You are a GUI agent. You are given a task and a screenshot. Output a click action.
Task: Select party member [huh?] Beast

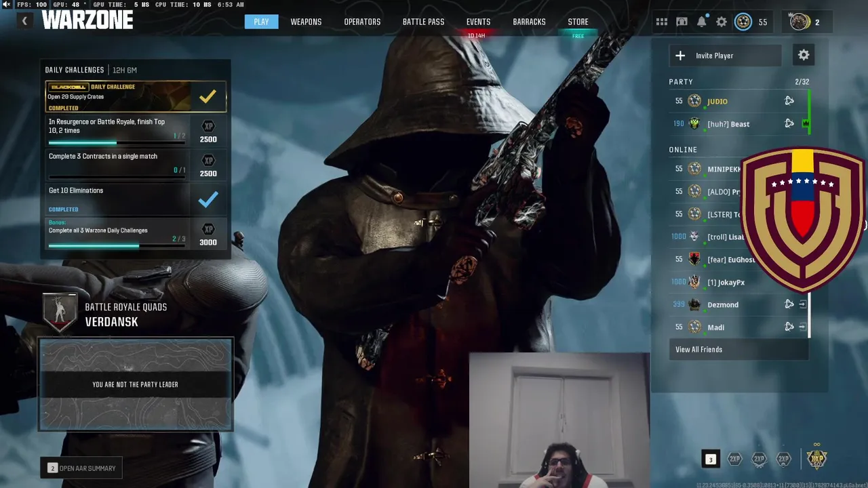click(739, 124)
